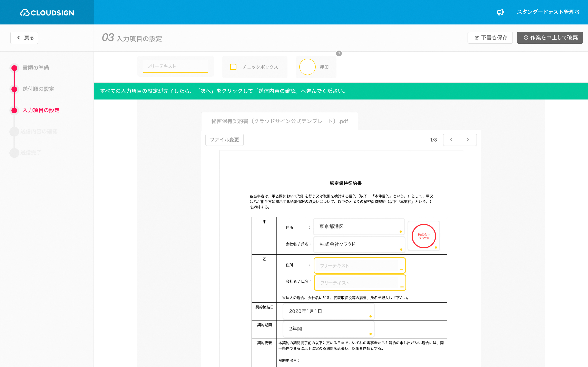Go to next page with right arrow

[468, 140]
